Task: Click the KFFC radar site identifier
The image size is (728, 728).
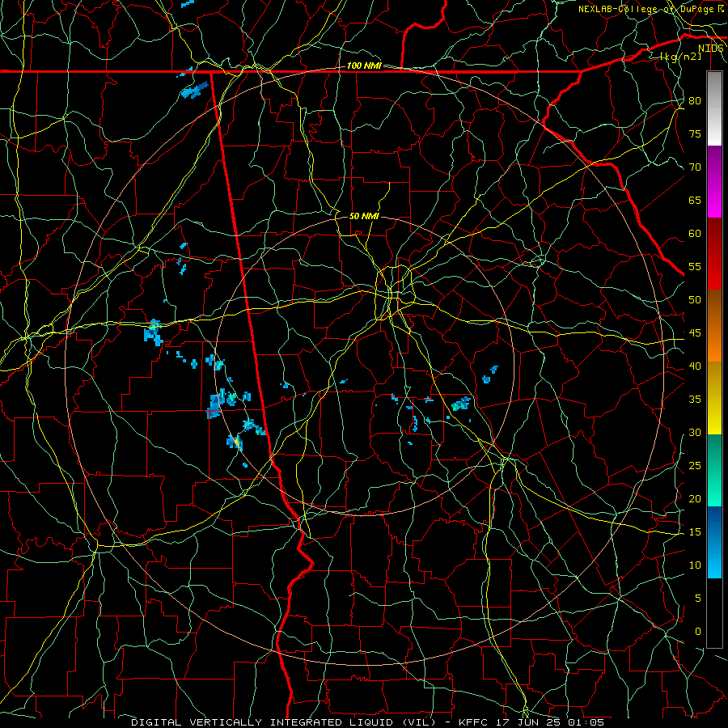Action: tap(474, 722)
